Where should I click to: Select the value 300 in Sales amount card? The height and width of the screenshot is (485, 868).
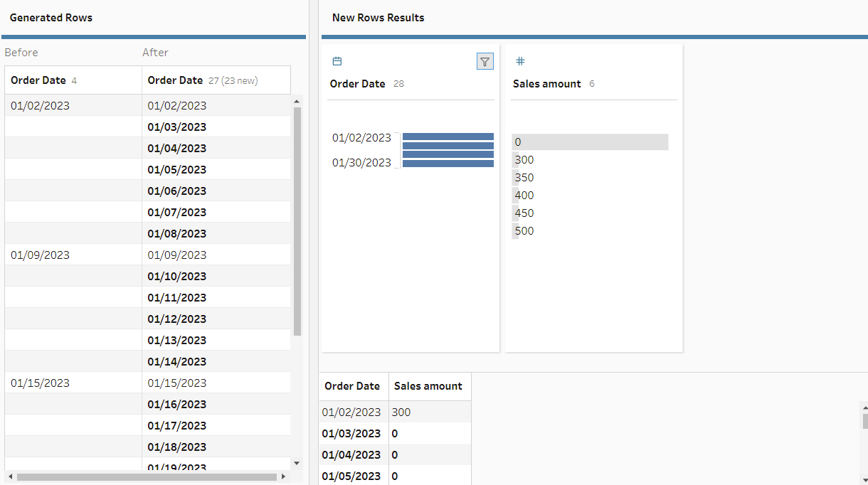[x=524, y=160]
